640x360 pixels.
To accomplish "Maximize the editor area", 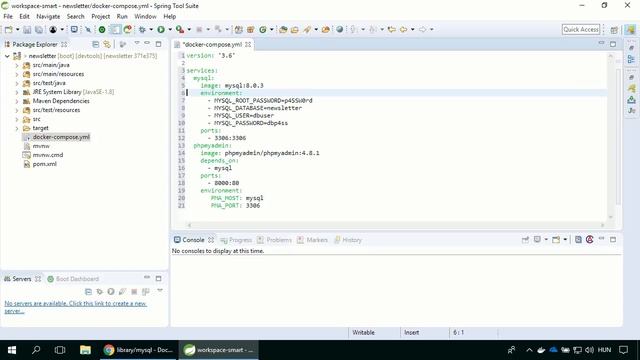I will click(613, 44).
